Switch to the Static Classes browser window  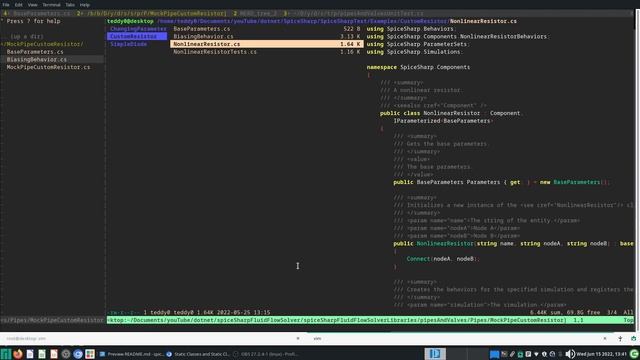(198, 354)
